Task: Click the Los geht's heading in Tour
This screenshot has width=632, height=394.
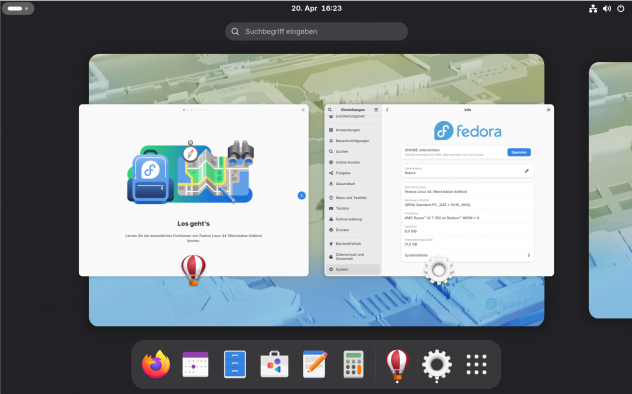Action: pyautogui.click(x=193, y=224)
